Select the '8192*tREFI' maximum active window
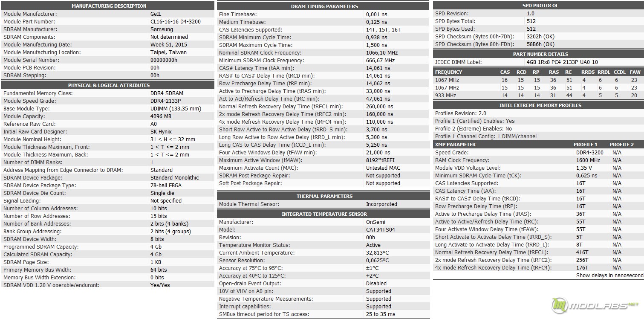The width and height of the screenshot is (644, 319). click(381, 160)
